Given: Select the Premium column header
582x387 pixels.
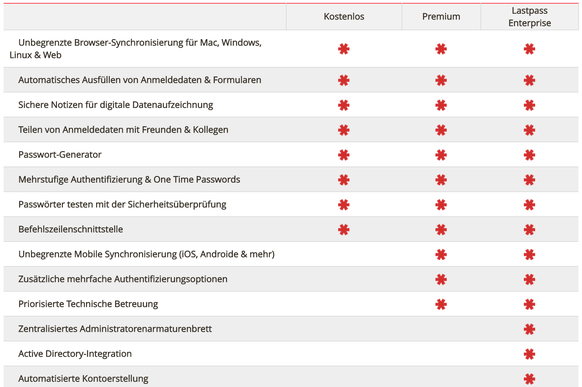Looking at the screenshot, I should [441, 17].
